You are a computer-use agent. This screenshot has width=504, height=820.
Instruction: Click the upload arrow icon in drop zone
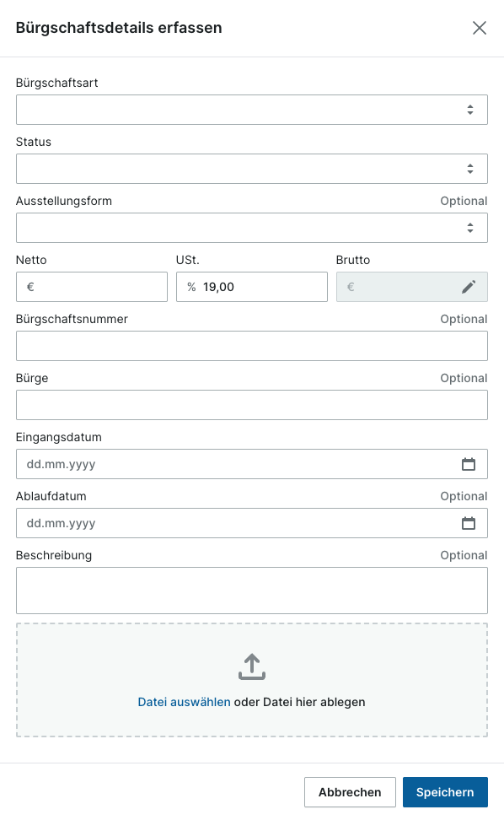pos(252,666)
